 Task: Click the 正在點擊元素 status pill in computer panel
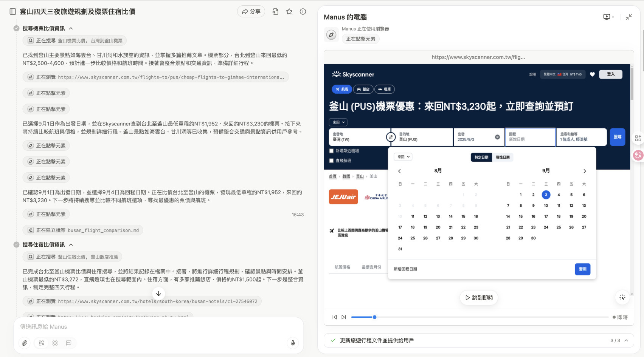tap(361, 39)
